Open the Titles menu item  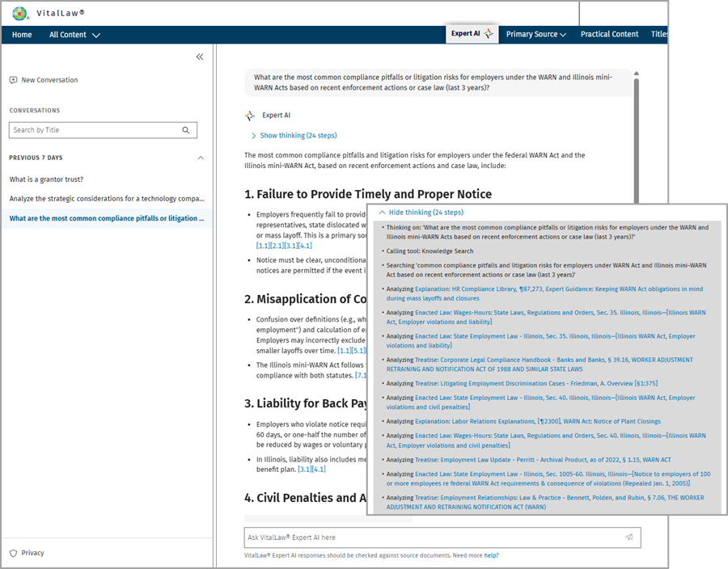(659, 34)
